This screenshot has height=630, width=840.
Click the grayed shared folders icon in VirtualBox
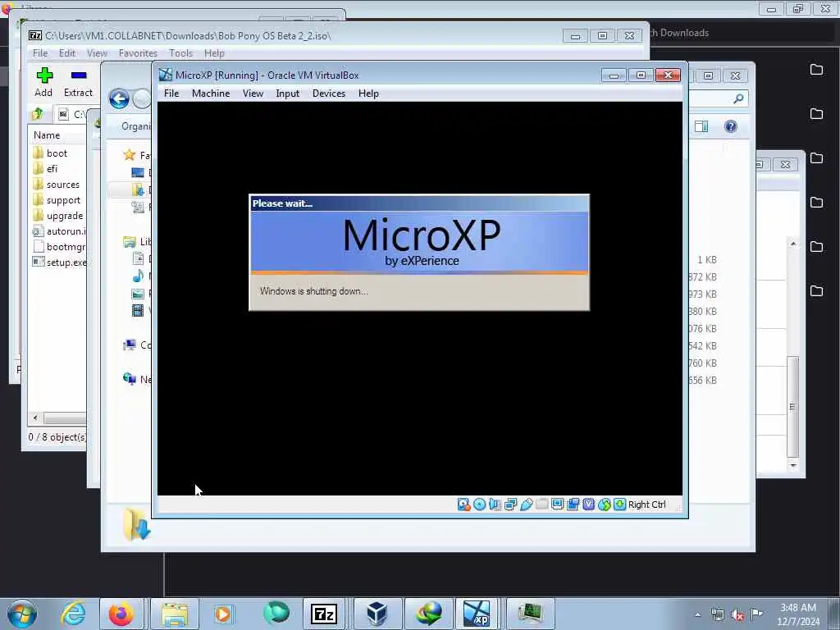tap(541, 504)
